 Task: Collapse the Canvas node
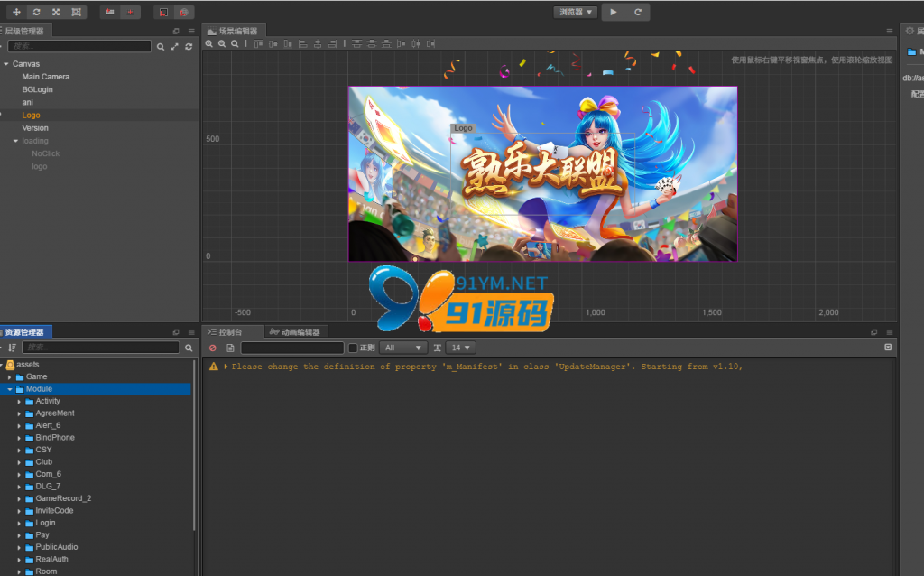(6, 64)
